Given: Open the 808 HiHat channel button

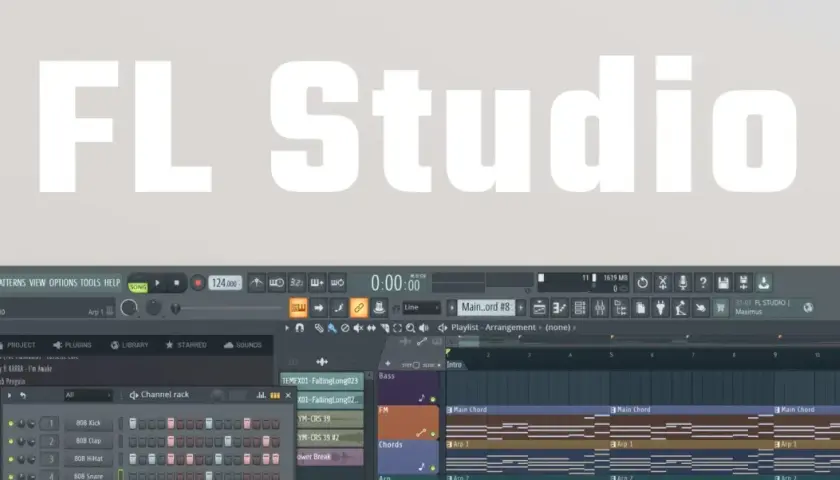Looking at the screenshot, I should pos(88,459).
